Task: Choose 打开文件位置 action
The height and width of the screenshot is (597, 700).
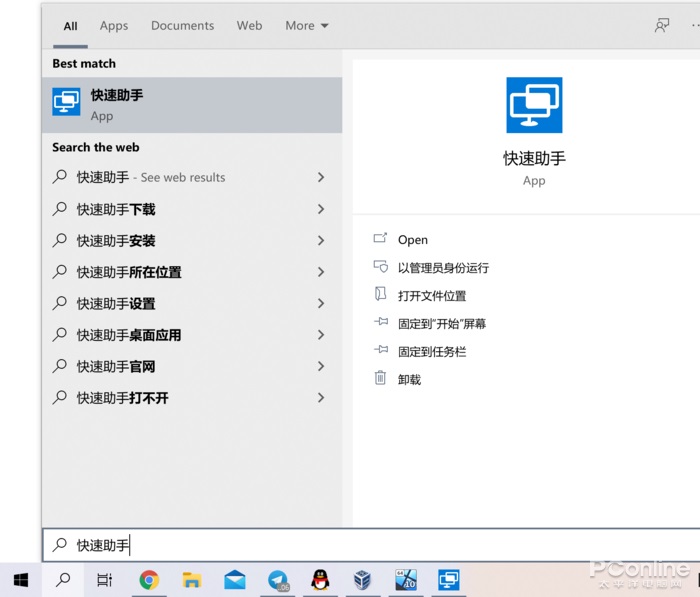Action: [x=432, y=296]
